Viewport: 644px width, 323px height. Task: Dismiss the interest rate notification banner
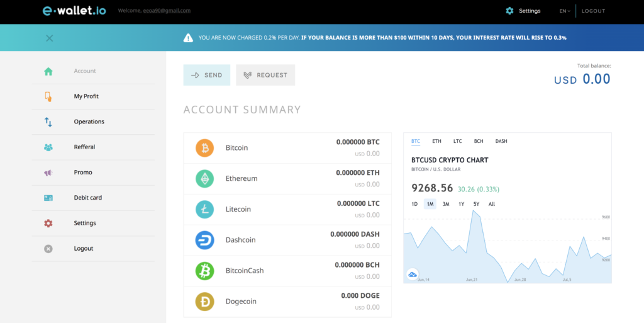pyautogui.click(x=49, y=38)
